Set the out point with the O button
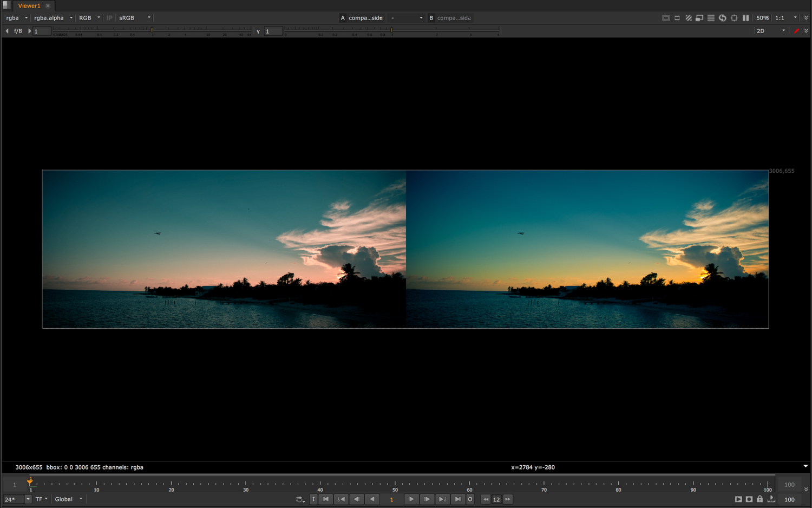This screenshot has width=812, height=508. coord(470,499)
